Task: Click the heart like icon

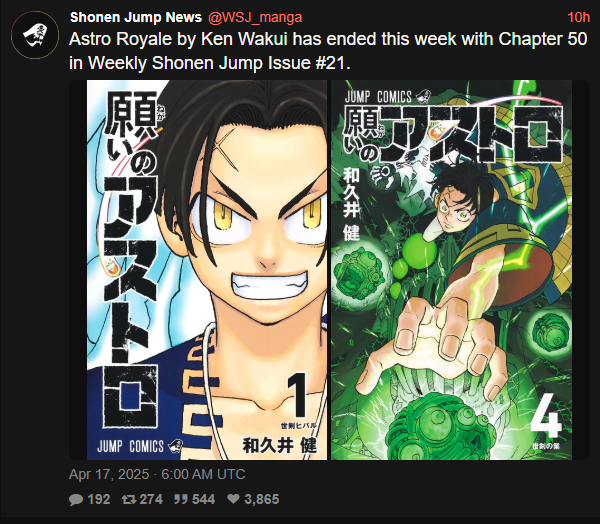Action: point(233,499)
